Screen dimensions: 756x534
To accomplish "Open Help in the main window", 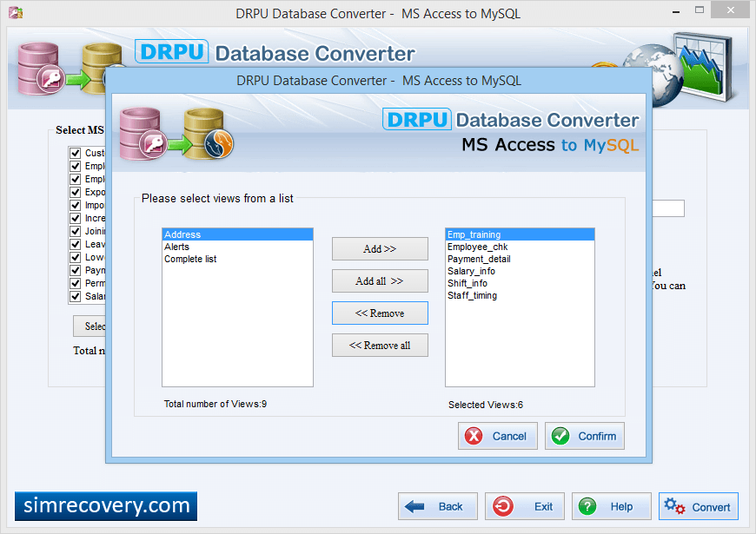I will pos(612,506).
